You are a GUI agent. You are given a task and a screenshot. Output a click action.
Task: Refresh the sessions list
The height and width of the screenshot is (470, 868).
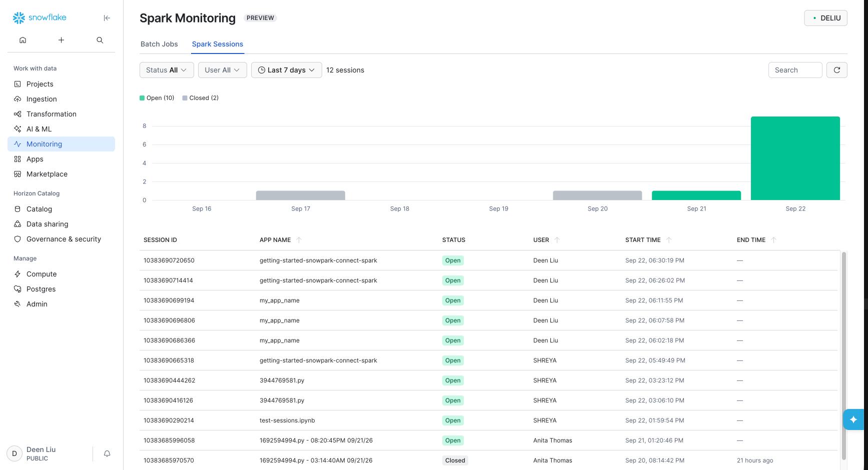click(x=837, y=70)
